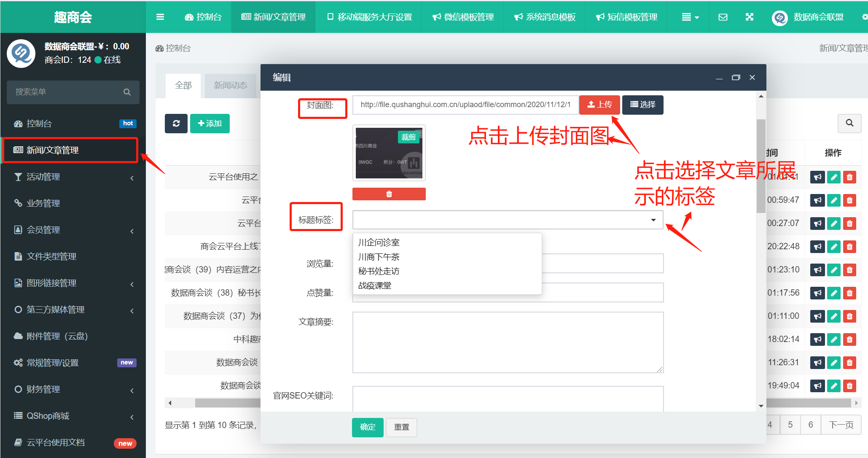Click green edit pencil icon in first row
Screen dimensions: 868x458
point(833,177)
